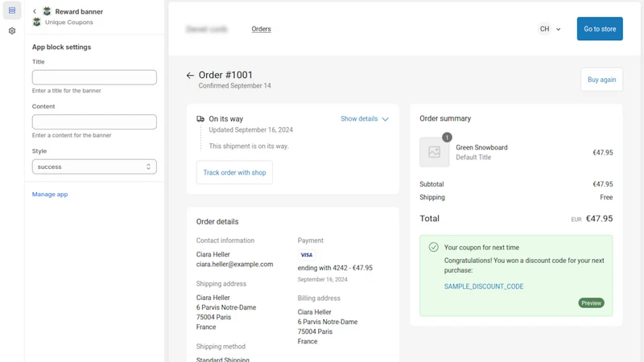Image resolution: width=644 pixels, height=362 pixels.
Task: Click the Buy again button
Action: (x=601, y=80)
